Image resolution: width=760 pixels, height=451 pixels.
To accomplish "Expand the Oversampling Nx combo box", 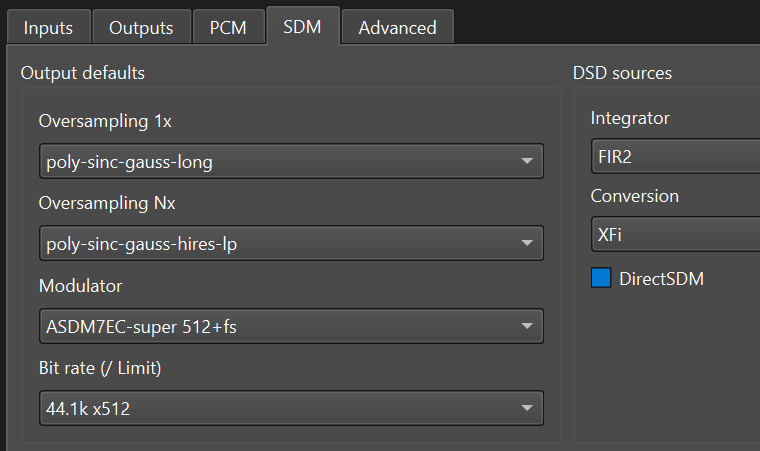I will pyautogui.click(x=291, y=243).
